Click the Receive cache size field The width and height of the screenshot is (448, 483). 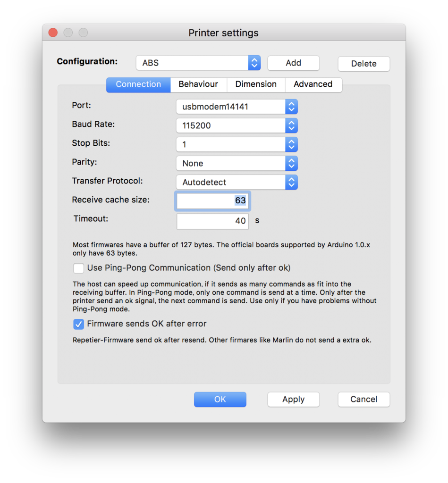point(213,201)
